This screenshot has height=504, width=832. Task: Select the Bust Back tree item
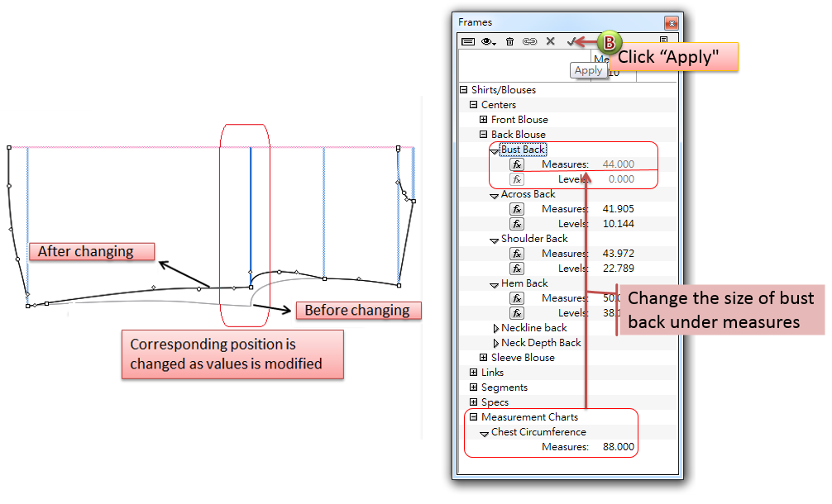pos(523,150)
